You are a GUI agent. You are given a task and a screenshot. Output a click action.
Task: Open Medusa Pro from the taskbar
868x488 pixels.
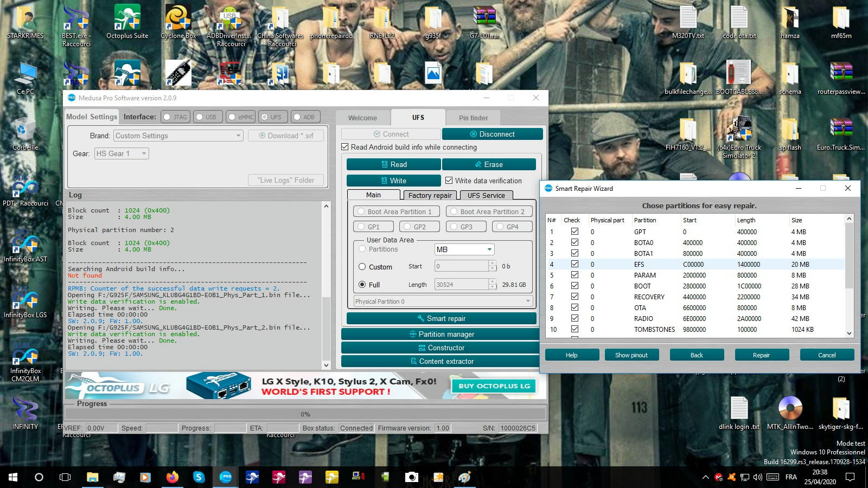226,478
